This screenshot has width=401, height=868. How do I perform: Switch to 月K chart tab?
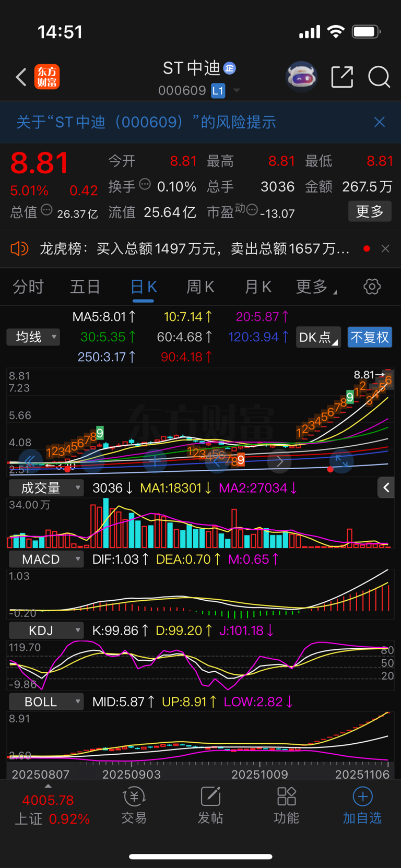point(258,287)
